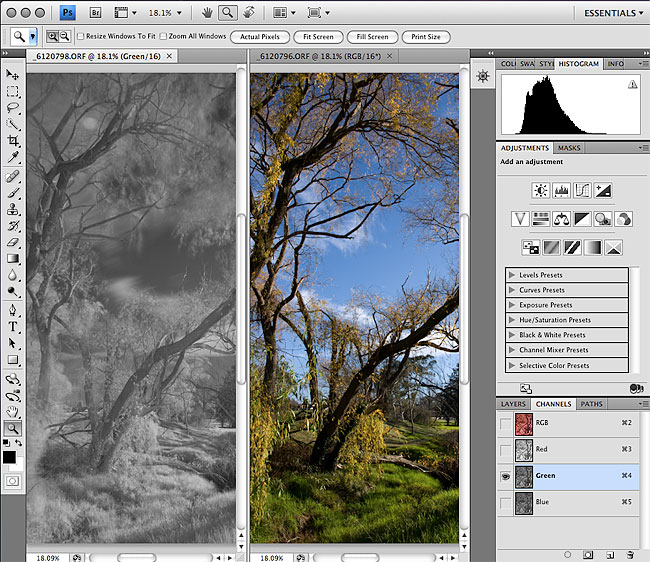Add a Brightness/Contrast adjustment
The image size is (650, 562).
pos(540,190)
